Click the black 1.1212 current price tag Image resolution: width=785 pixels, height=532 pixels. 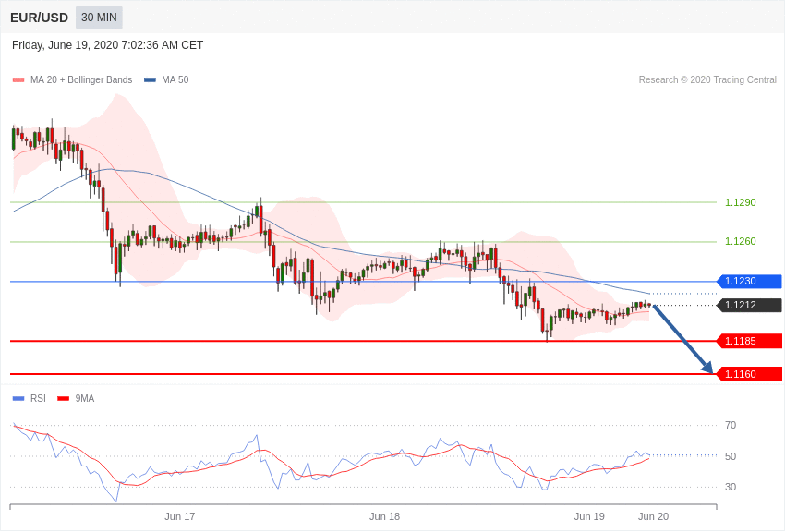(750, 306)
